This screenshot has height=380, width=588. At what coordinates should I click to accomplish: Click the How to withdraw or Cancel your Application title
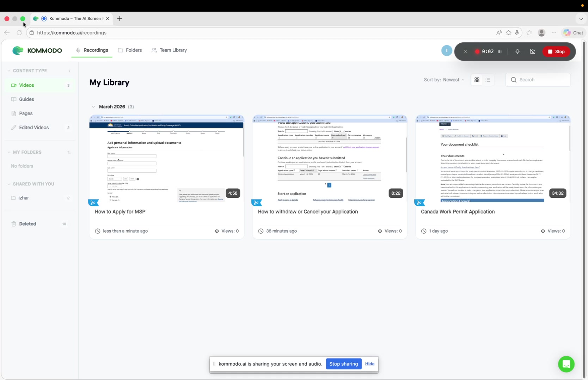[308, 212]
